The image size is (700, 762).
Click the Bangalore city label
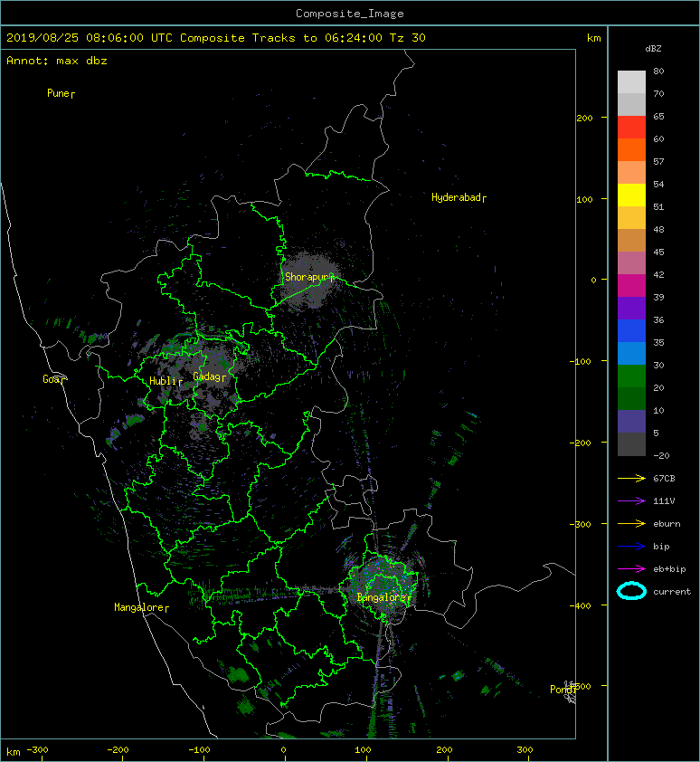coord(382,597)
